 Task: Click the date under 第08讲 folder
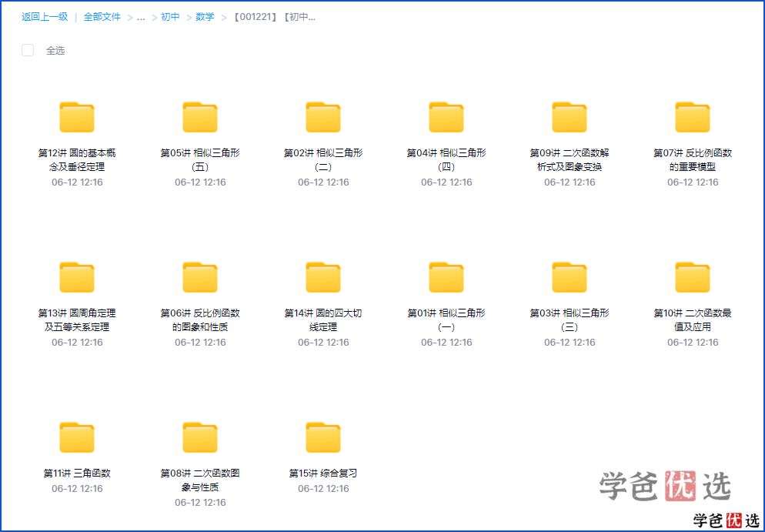tap(200, 502)
